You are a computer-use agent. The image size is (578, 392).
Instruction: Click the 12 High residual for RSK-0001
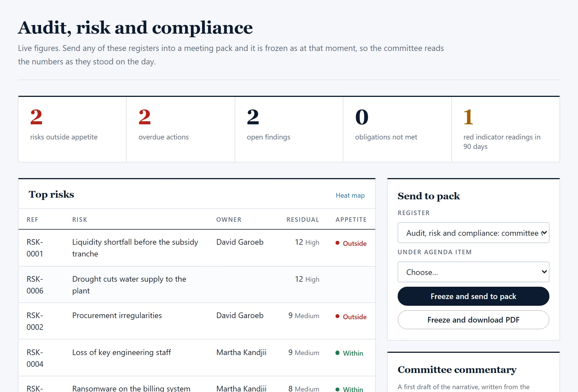pyautogui.click(x=307, y=242)
